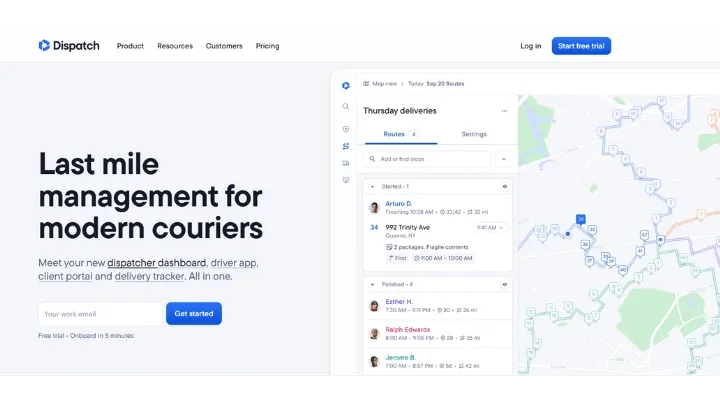Switch to the Settings tab
Viewport: 720px width, 405px height.
[x=474, y=134]
